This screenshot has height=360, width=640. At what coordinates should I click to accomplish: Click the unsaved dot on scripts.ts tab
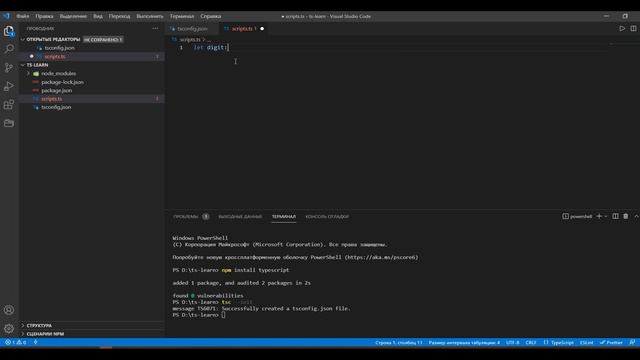click(262, 29)
